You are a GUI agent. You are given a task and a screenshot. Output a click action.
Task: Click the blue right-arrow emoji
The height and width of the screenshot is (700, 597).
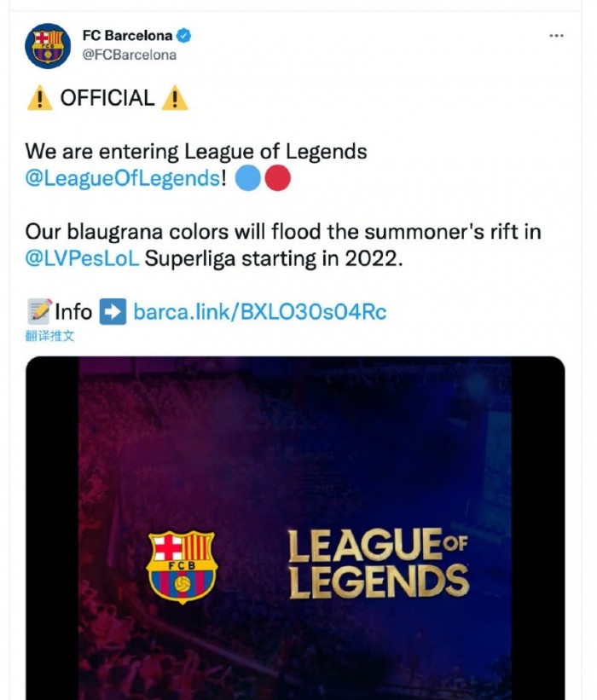tap(113, 311)
